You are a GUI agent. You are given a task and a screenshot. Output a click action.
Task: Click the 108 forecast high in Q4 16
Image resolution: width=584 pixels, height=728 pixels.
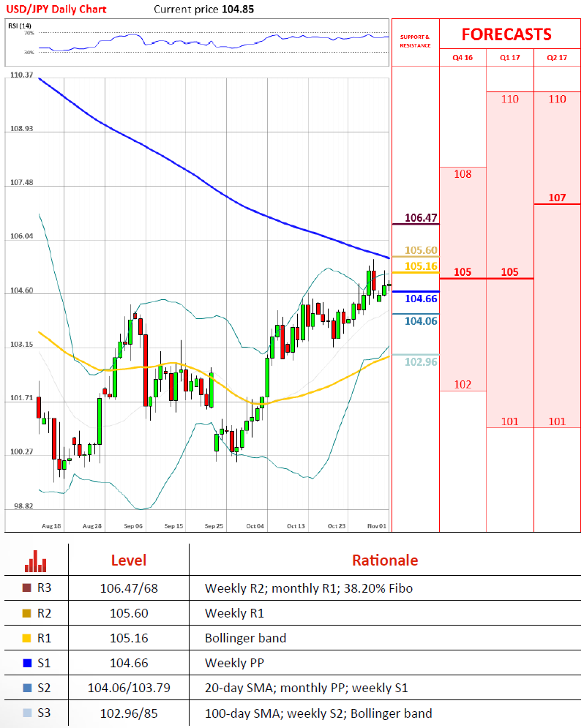click(x=463, y=174)
